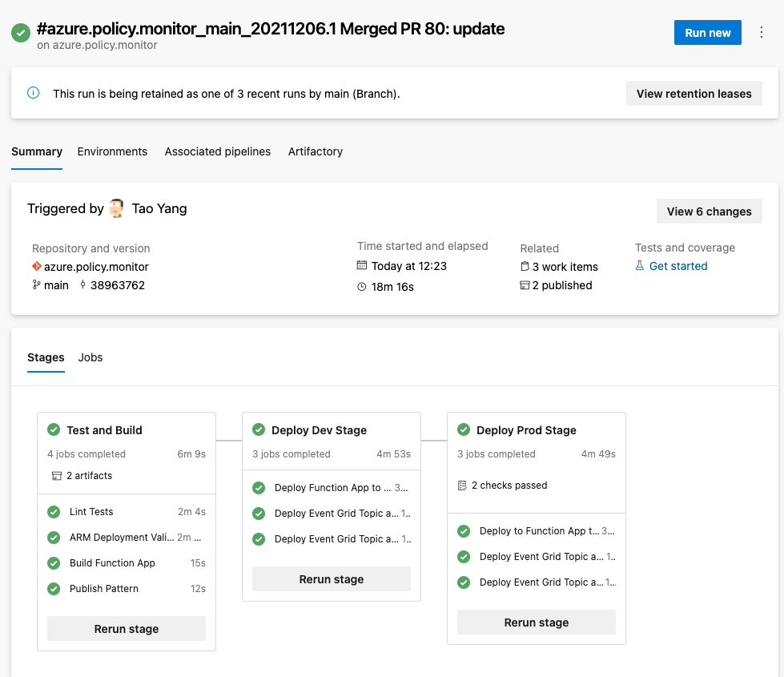Image resolution: width=784 pixels, height=677 pixels.
Task: Open the Deploy Function App to ... job
Action: pyautogui.click(x=332, y=487)
